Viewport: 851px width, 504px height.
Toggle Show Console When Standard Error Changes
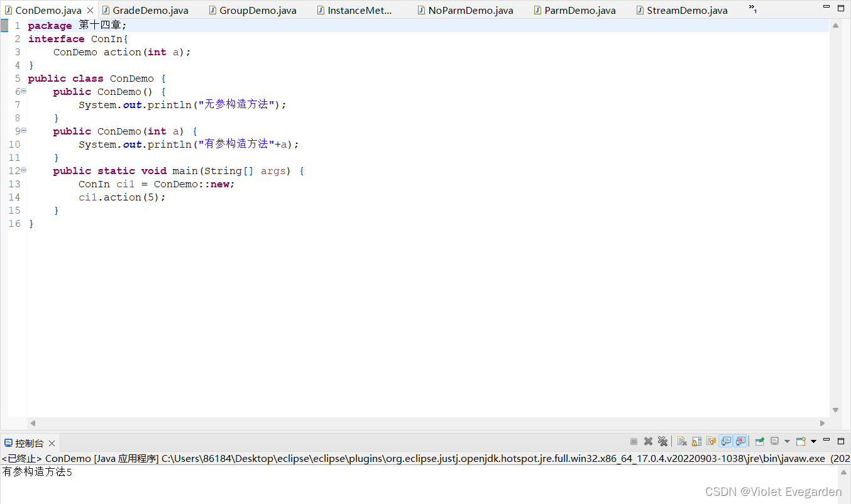click(x=741, y=441)
